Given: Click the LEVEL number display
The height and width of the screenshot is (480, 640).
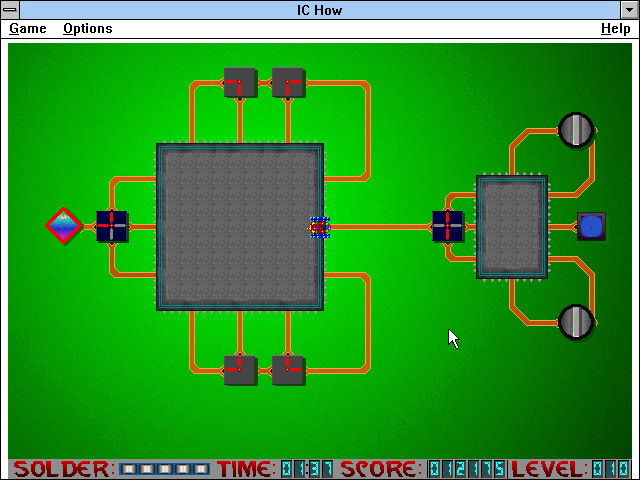Looking at the screenshot, I should 609,468.
